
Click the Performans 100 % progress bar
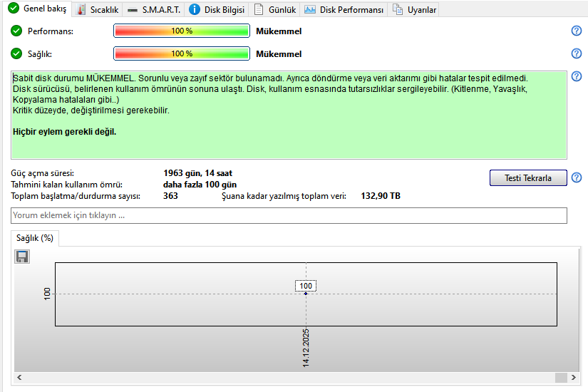pyautogui.click(x=182, y=31)
